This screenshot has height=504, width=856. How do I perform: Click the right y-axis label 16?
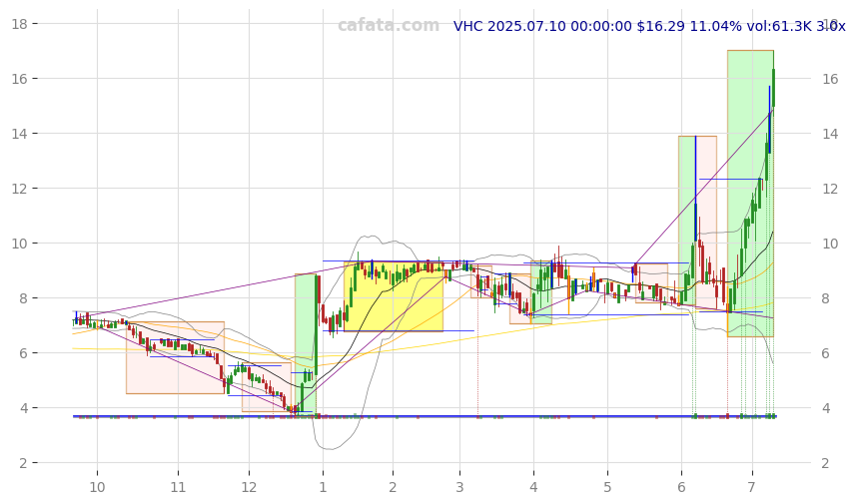coord(830,79)
